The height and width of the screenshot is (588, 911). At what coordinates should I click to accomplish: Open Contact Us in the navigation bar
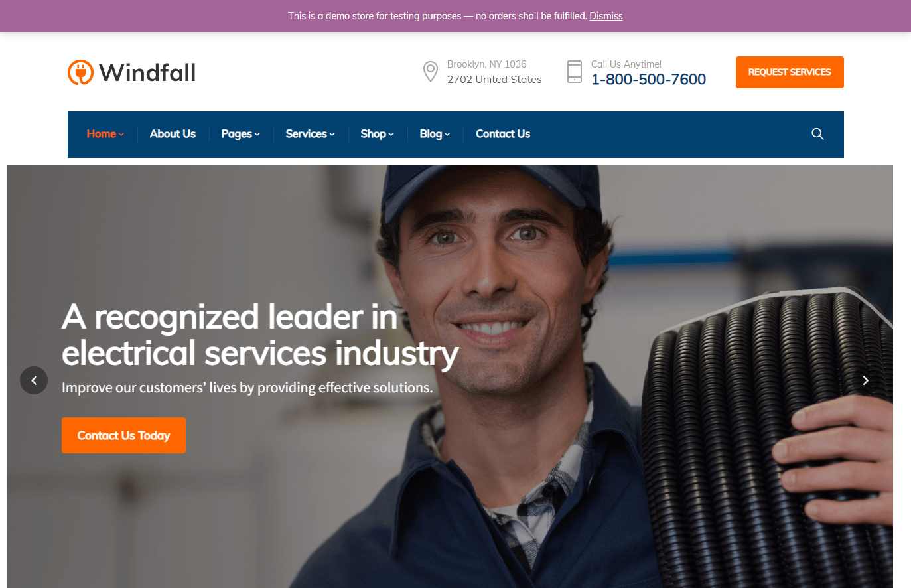pos(503,134)
